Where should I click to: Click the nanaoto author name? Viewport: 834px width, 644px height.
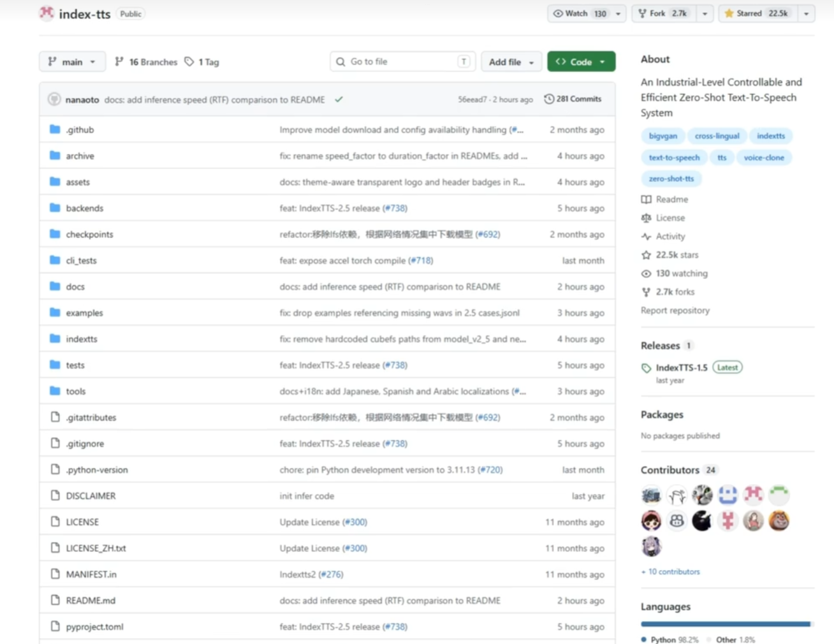[82, 99]
